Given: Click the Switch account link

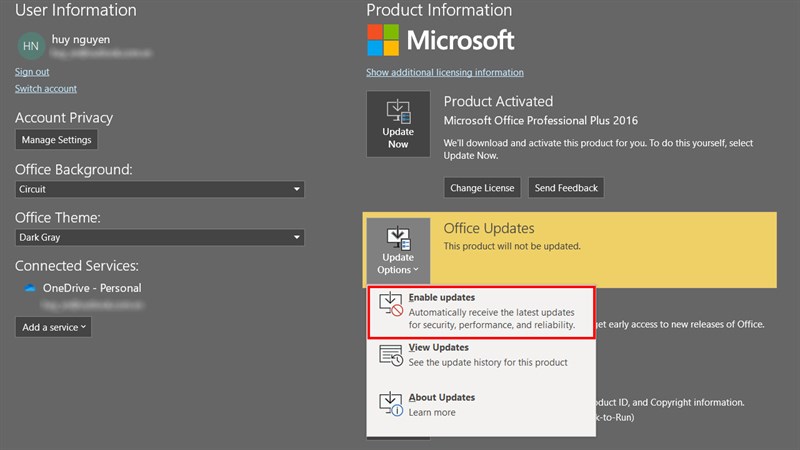Looking at the screenshot, I should (46, 89).
